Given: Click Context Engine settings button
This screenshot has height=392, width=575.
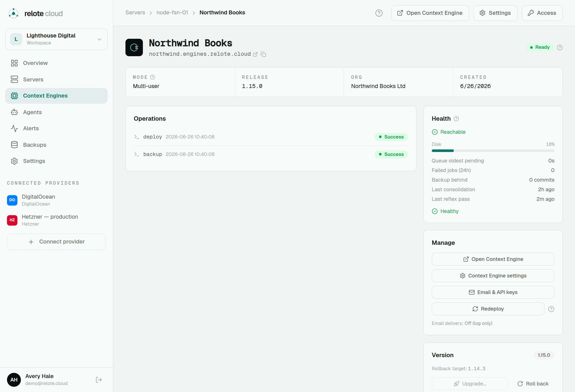Looking at the screenshot, I should pos(493,276).
